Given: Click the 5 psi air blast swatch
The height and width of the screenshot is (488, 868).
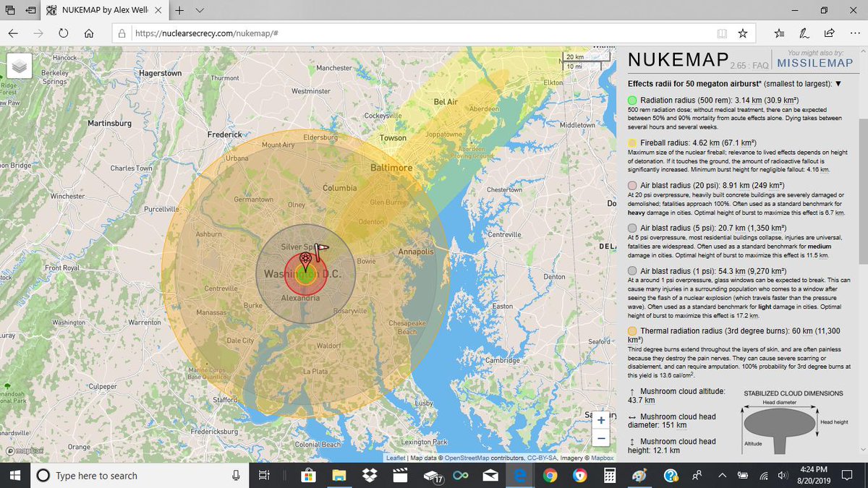Looking at the screenshot, I should [x=632, y=228].
